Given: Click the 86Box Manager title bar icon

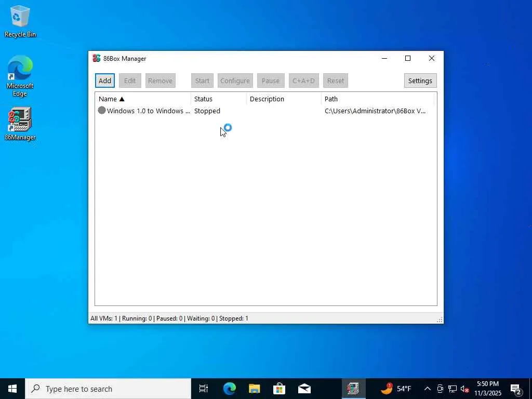Looking at the screenshot, I should 96,58.
